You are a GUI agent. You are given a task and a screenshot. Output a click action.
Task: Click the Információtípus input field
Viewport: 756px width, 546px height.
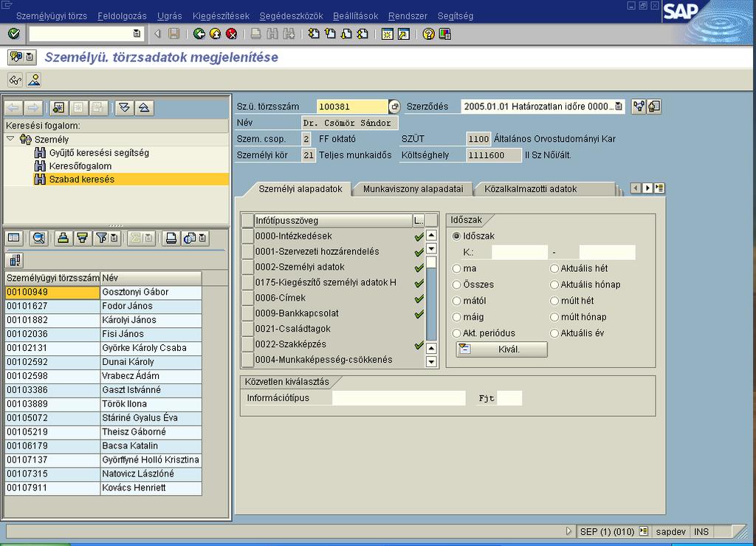[x=399, y=398]
